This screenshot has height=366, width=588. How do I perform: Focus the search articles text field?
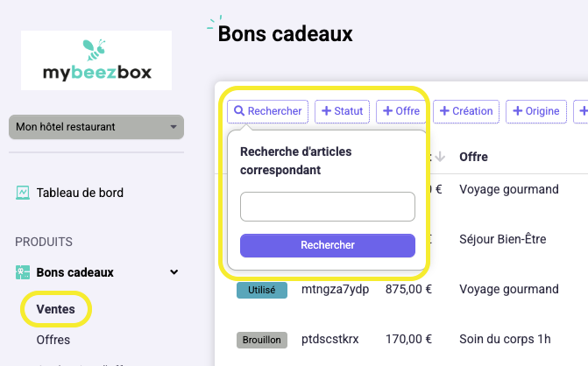327,207
